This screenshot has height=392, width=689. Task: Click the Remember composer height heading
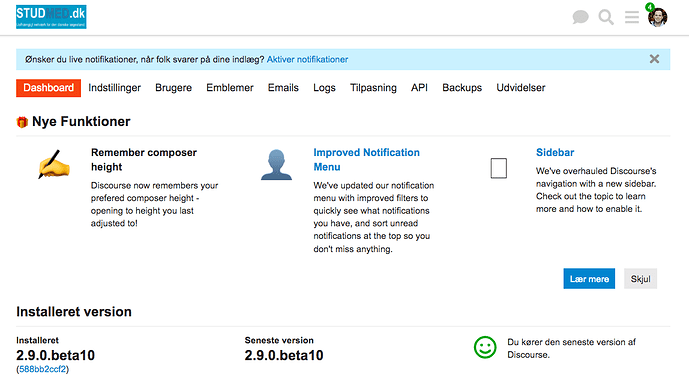pyautogui.click(x=144, y=160)
